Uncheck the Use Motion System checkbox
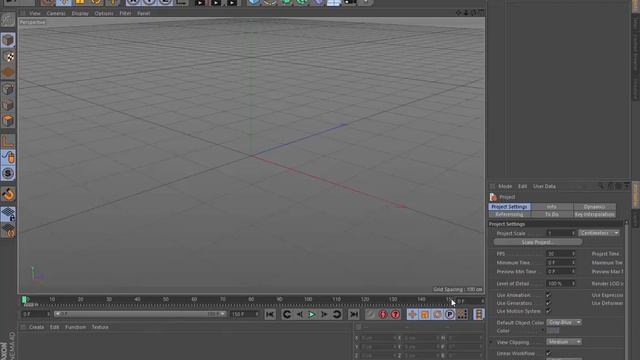Image resolution: width=640 pixels, height=360 pixels. tap(548, 311)
